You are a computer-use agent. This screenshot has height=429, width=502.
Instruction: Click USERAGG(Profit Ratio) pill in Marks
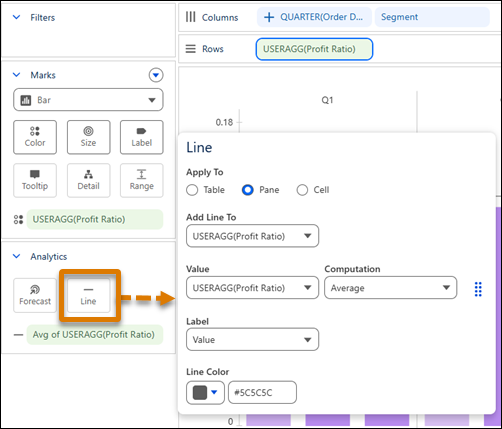click(95, 219)
